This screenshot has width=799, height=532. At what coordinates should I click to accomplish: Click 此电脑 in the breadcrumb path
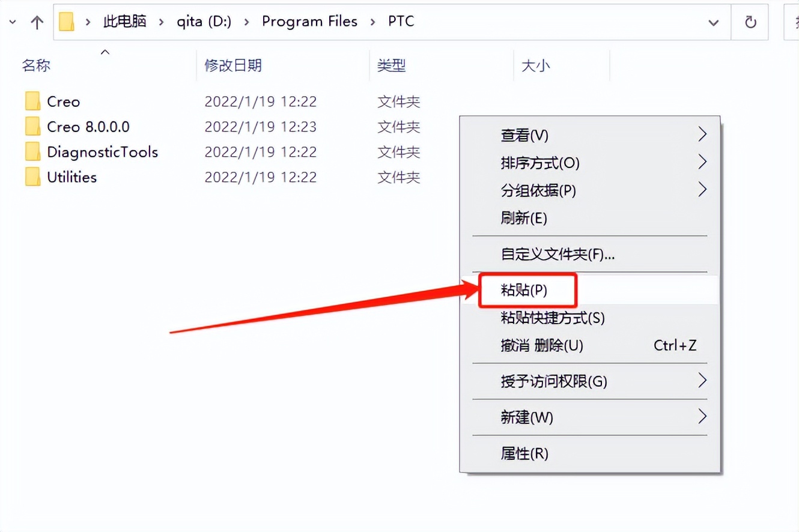coord(124,21)
